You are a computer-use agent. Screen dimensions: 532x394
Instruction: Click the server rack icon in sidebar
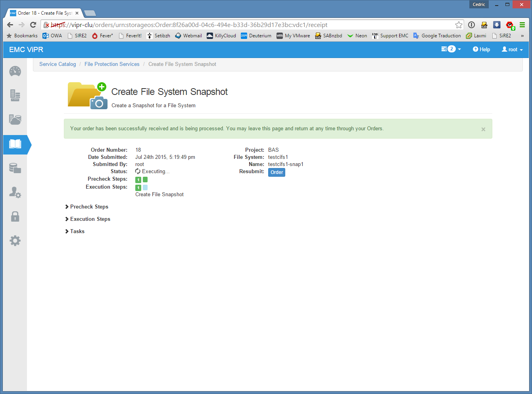tap(15, 95)
